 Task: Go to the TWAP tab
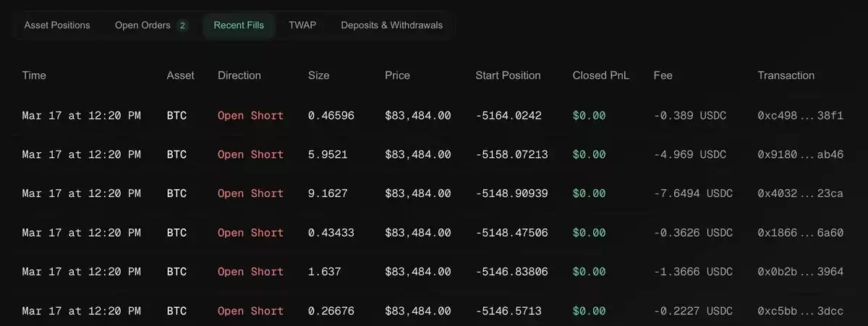[x=302, y=25]
